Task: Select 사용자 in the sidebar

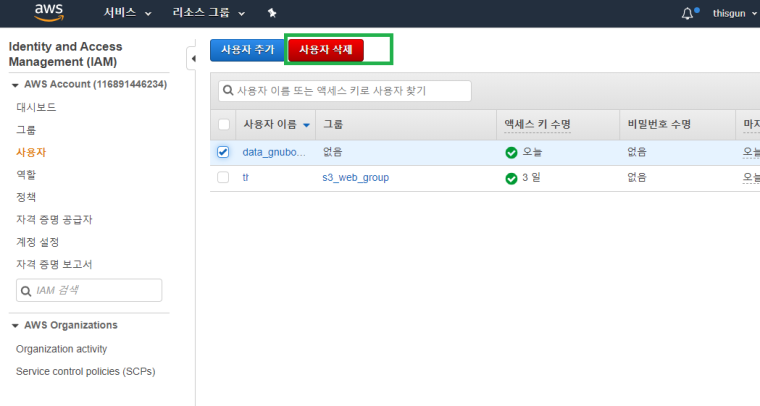Action: (x=31, y=152)
